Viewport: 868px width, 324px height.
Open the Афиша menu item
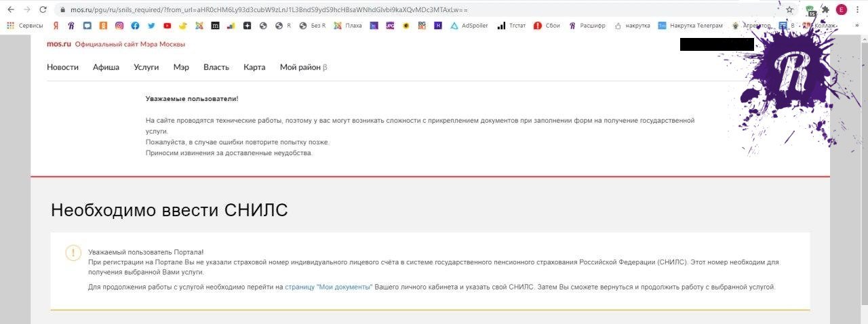pos(106,67)
